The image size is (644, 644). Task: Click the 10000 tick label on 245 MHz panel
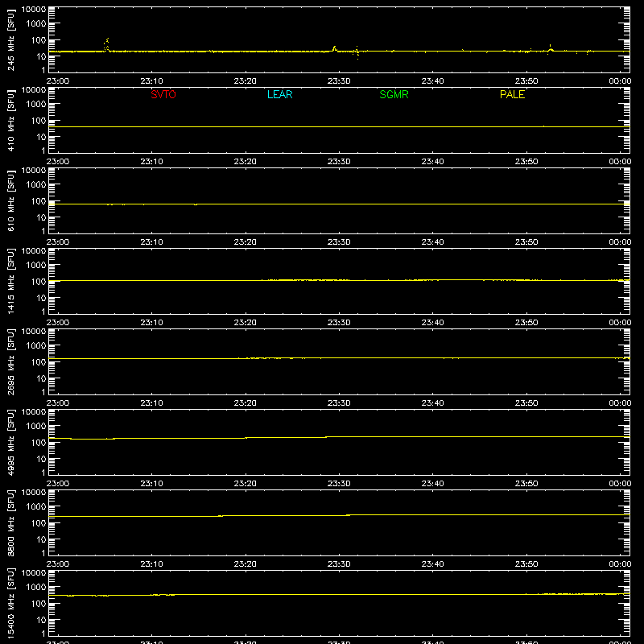pyautogui.click(x=34, y=10)
